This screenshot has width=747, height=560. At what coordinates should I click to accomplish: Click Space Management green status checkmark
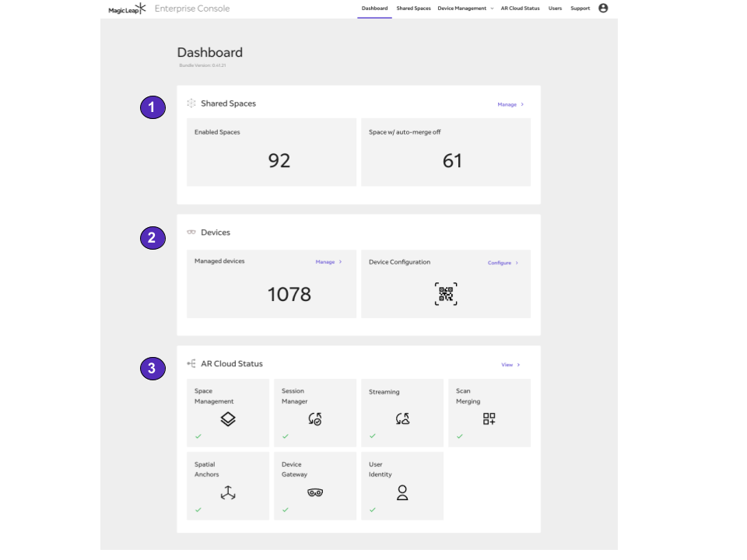[198, 436]
